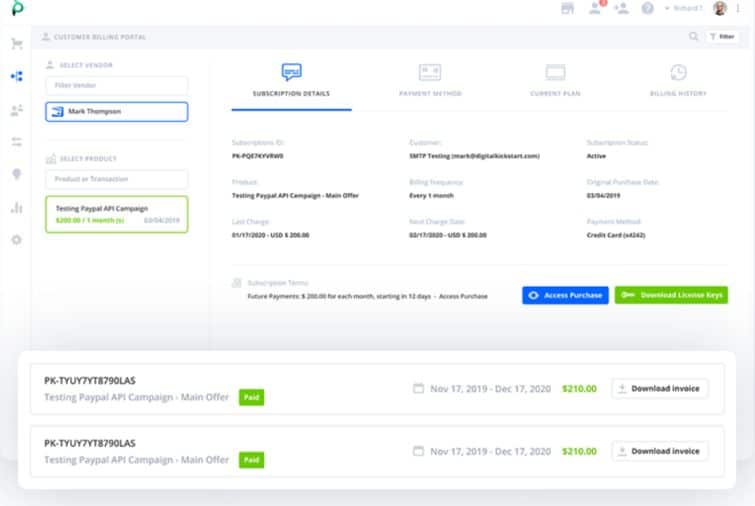Open the lightbulb ideas sidebar icon
The height and width of the screenshot is (506, 755).
click(x=16, y=174)
